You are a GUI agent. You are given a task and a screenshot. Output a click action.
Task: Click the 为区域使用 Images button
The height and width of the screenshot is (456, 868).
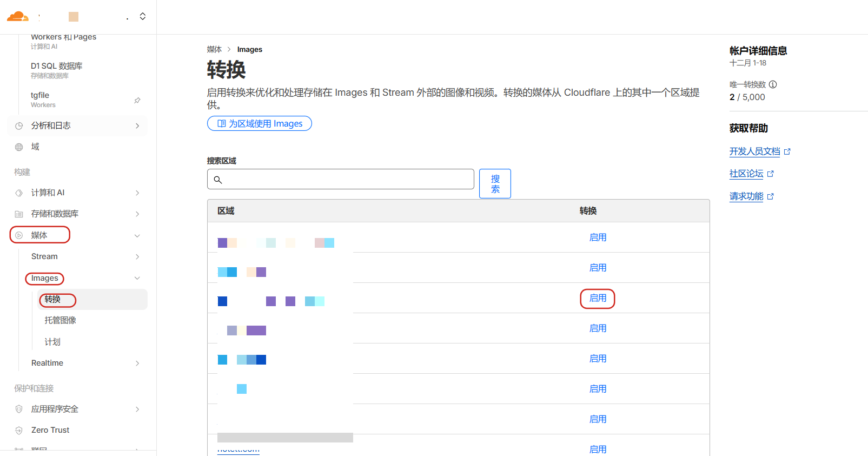click(260, 123)
